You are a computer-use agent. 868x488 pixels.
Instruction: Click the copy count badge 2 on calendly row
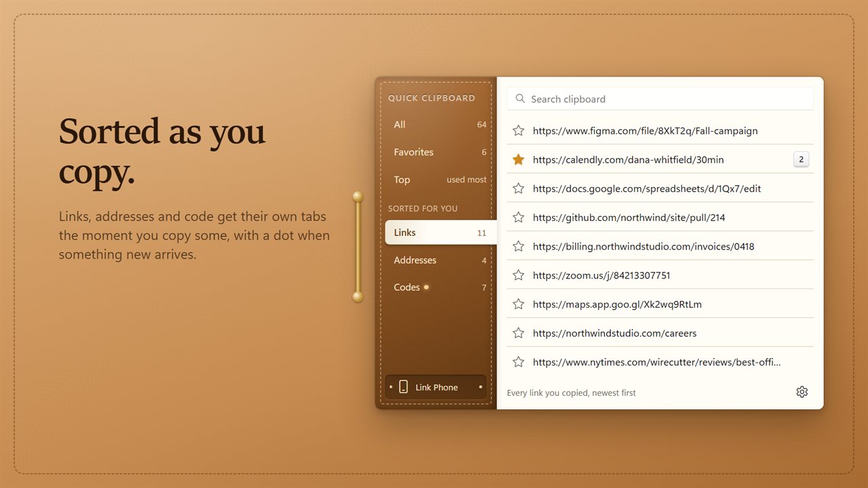801,160
